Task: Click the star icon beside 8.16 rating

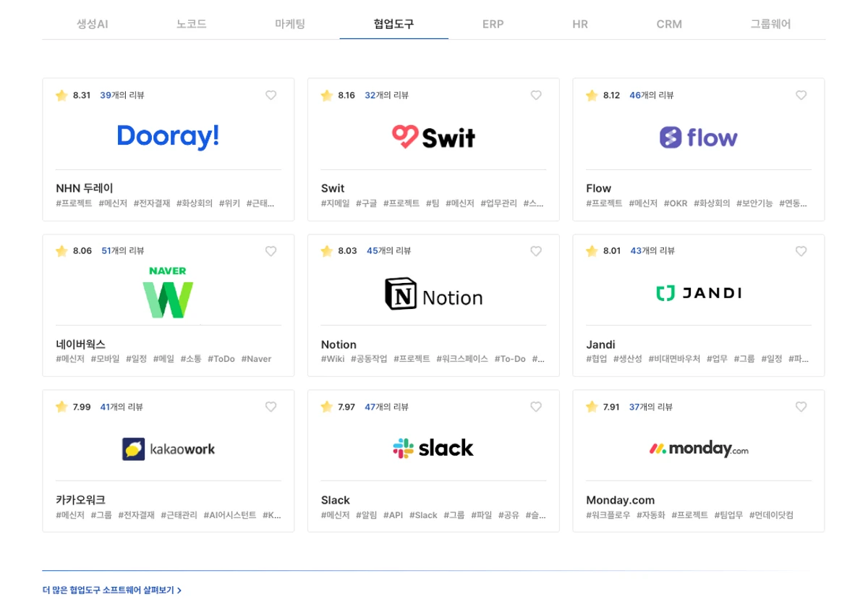Action: click(x=326, y=95)
